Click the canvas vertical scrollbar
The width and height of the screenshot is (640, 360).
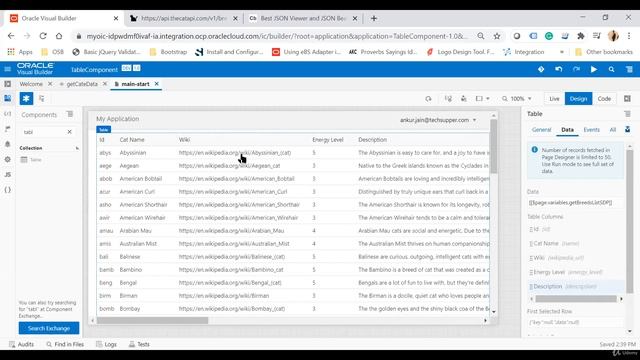tap(493, 146)
